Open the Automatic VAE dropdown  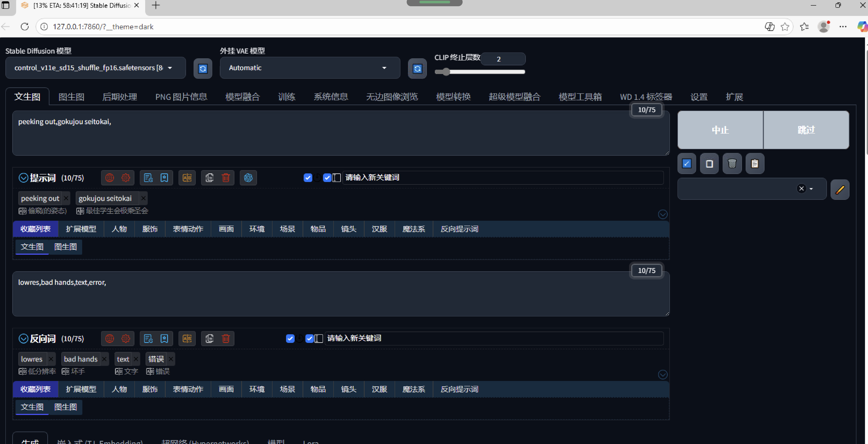coord(309,68)
